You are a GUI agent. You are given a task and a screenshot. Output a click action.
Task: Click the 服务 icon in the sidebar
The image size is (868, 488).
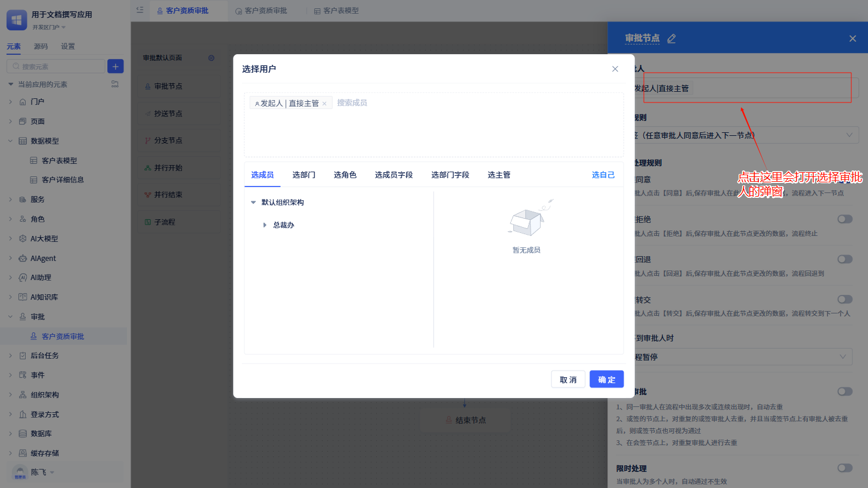(23, 199)
